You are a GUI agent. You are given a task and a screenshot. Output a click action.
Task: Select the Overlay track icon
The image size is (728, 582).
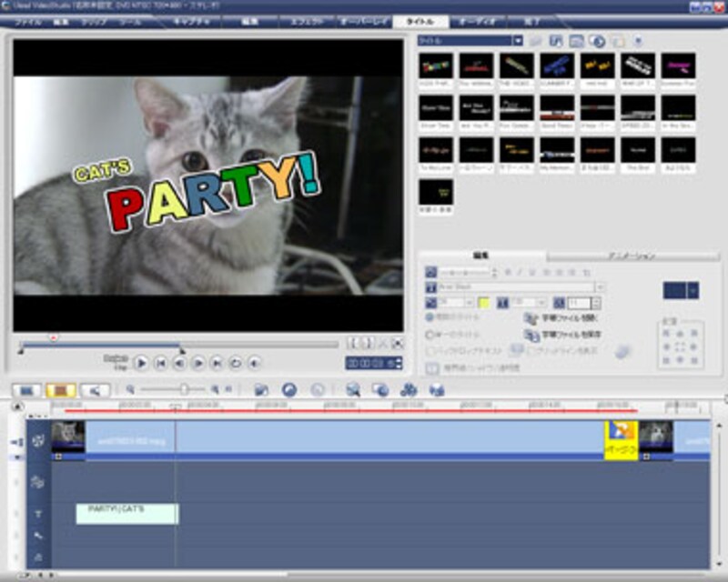click(38, 482)
